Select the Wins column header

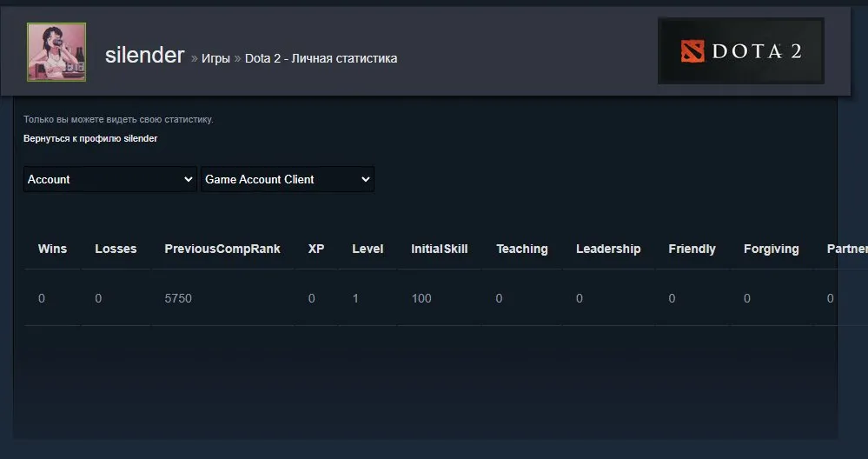(53, 249)
